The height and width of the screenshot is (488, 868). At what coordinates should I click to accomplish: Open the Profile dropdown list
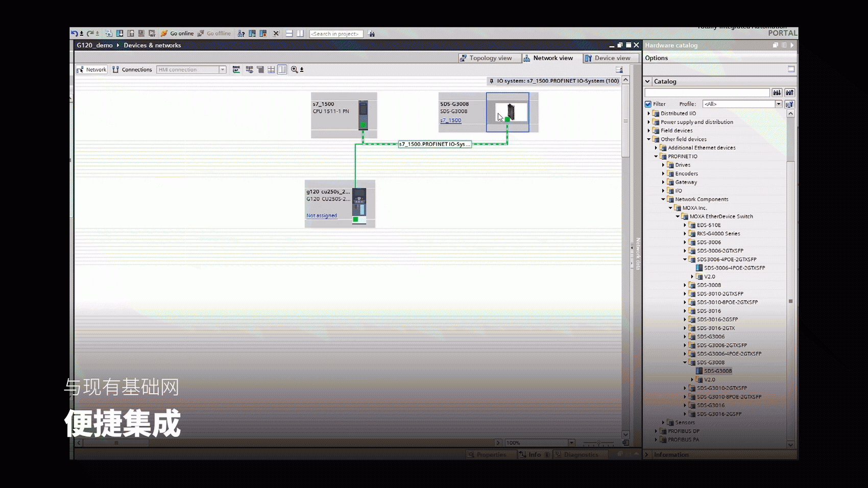pyautogui.click(x=779, y=104)
